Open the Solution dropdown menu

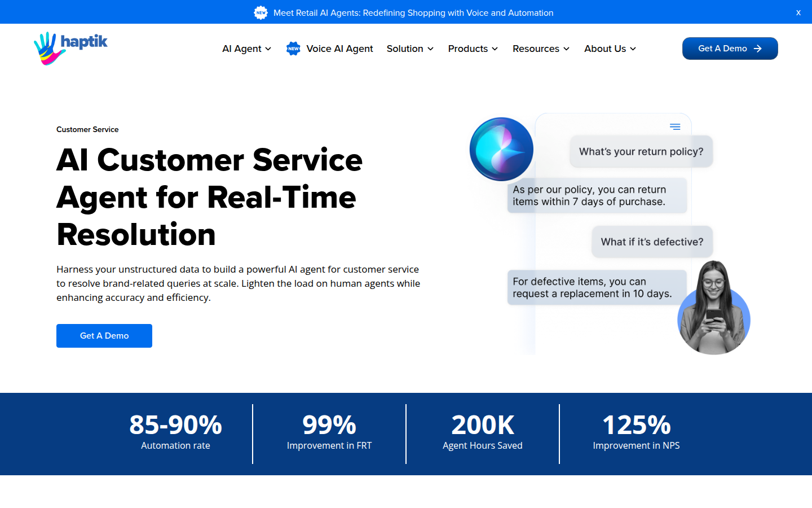(410, 49)
